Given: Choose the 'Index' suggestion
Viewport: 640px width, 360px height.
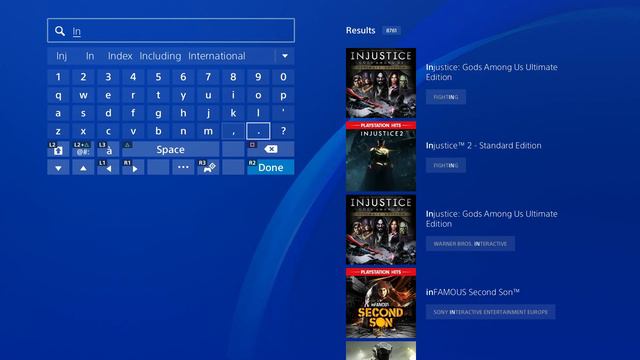Looking at the screenshot, I should pos(120,56).
